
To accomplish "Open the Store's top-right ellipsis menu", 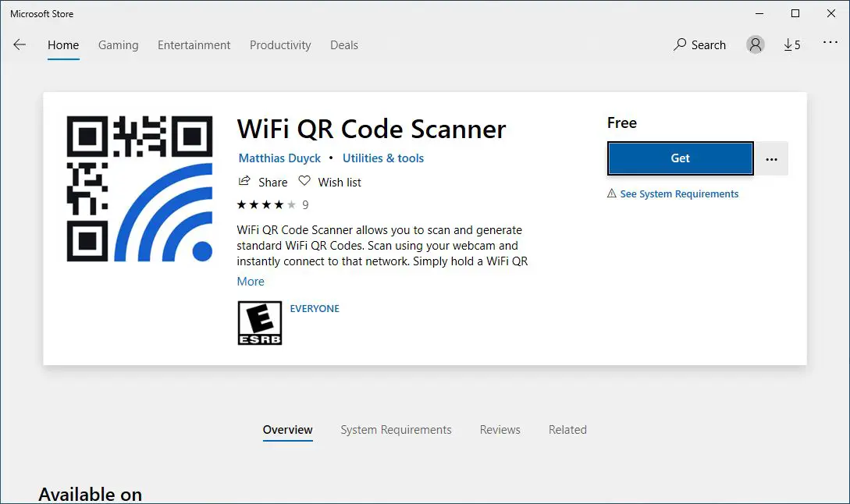I will [x=830, y=44].
